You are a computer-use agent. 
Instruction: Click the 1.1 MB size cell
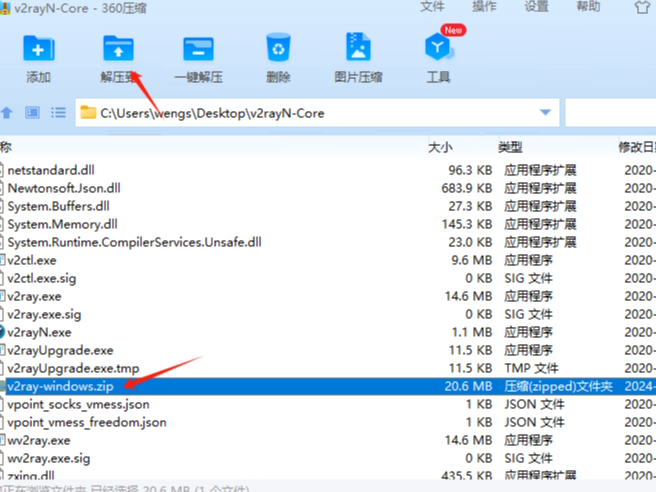coord(472,332)
